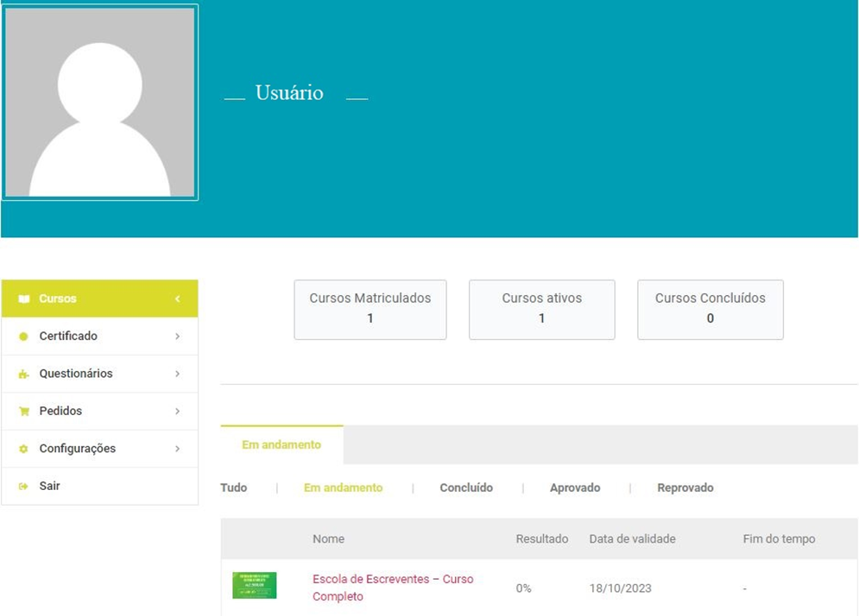The height and width of the screenshot is (616, 859).
Task: Collapse the Cursos menu chevron
Action: [177, 299]
